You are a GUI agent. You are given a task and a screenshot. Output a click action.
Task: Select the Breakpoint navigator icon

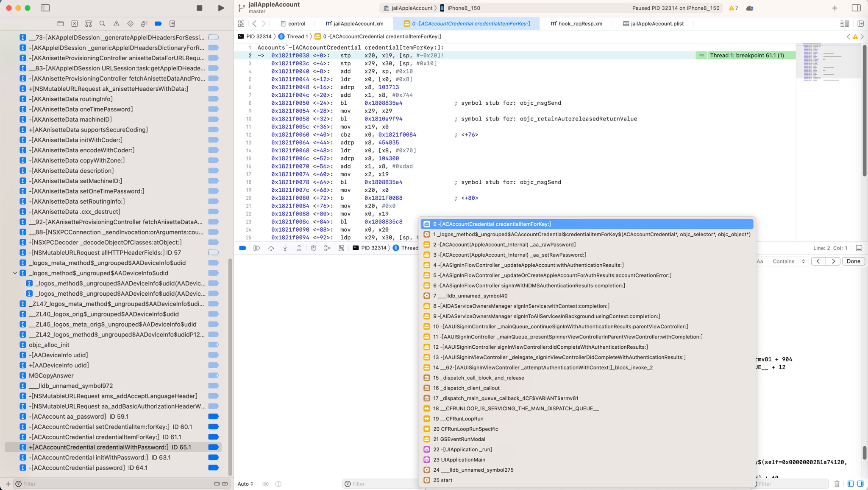click(158, 24)
